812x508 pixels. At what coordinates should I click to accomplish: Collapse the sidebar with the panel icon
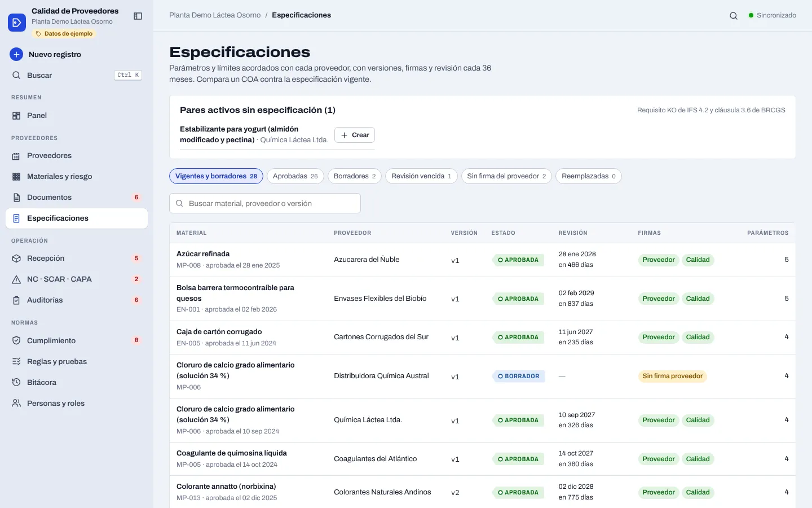coord(138,16)
